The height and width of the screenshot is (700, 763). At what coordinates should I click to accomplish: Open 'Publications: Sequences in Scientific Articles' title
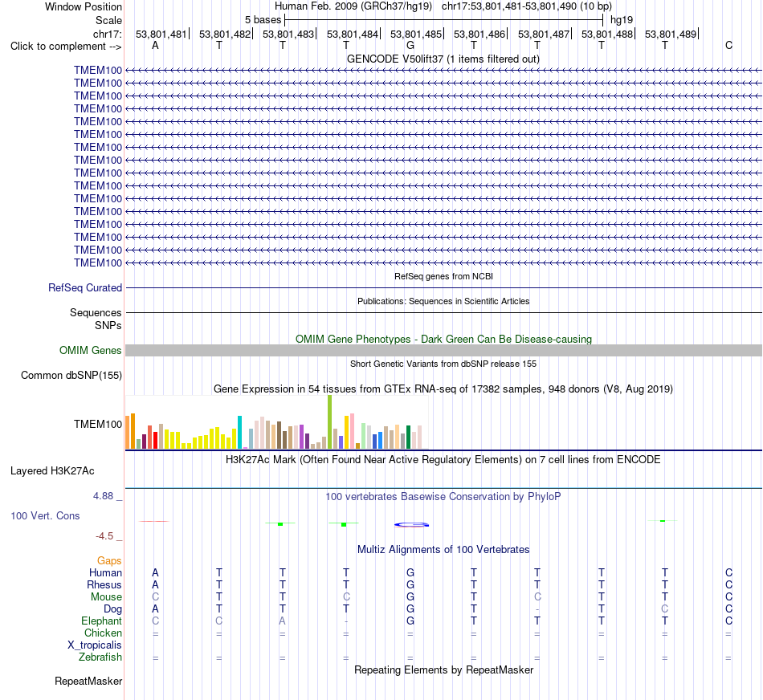click(443, 301)
